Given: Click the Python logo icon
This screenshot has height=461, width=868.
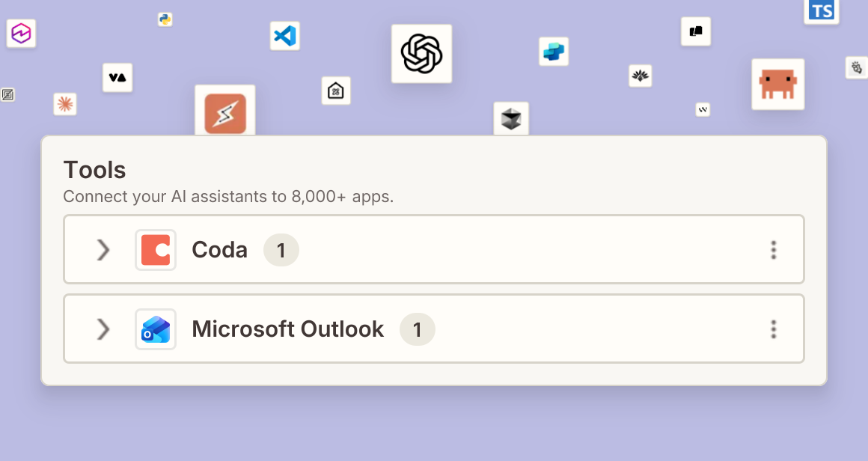Looking at the screenshot, I should click(x=165, y=19).
